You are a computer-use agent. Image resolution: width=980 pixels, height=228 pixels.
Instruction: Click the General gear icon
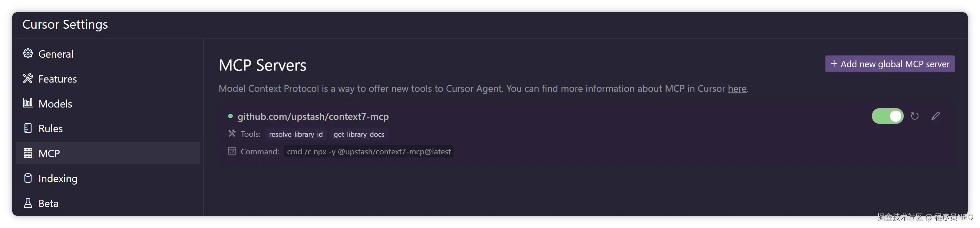click(28, 53)
